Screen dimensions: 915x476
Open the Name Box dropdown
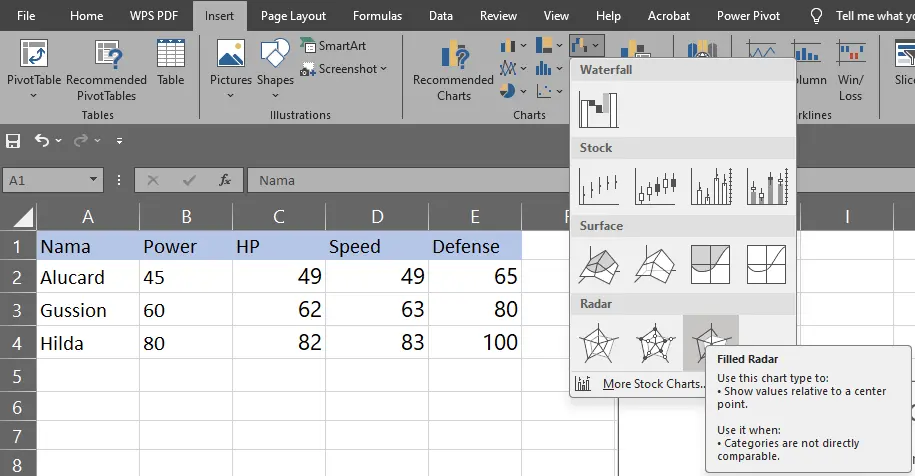click(x=93, y=180)
